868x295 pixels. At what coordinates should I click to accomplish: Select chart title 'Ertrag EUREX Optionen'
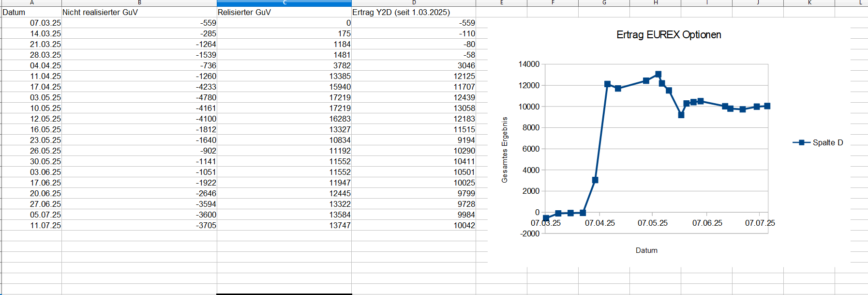click(669, 35)
